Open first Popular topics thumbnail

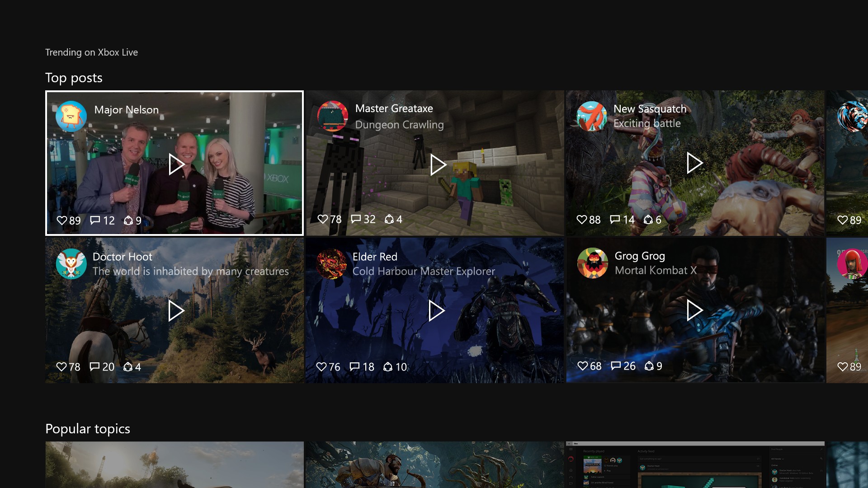point(175,465)
